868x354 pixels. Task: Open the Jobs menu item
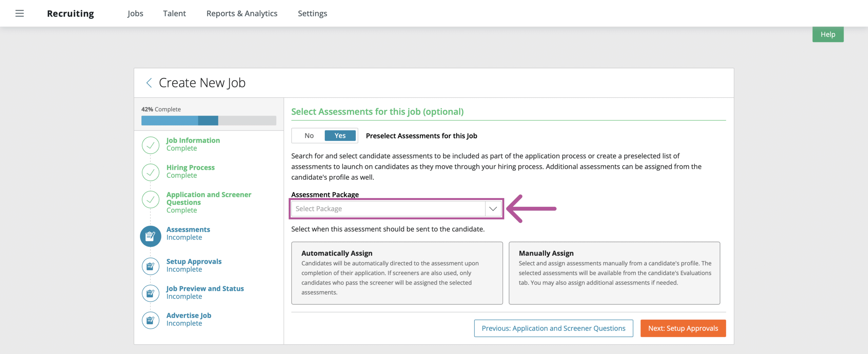click(x=135, y=14)
